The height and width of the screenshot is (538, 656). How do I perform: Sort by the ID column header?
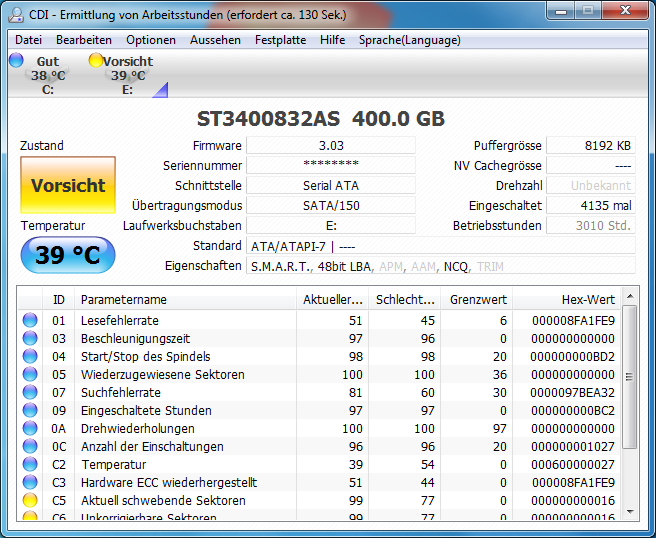(59, 300)
